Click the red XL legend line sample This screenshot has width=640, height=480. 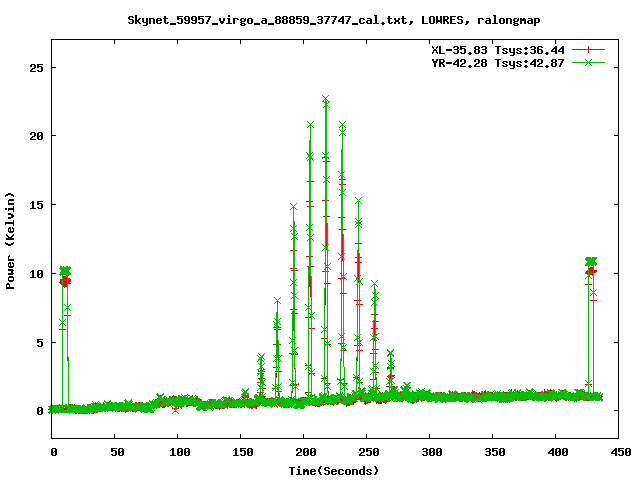click(588, 50)
